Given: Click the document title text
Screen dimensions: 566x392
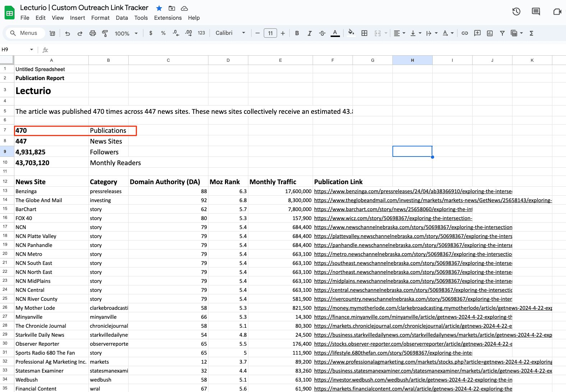Looking at the screenshot, I should (84, 8).
